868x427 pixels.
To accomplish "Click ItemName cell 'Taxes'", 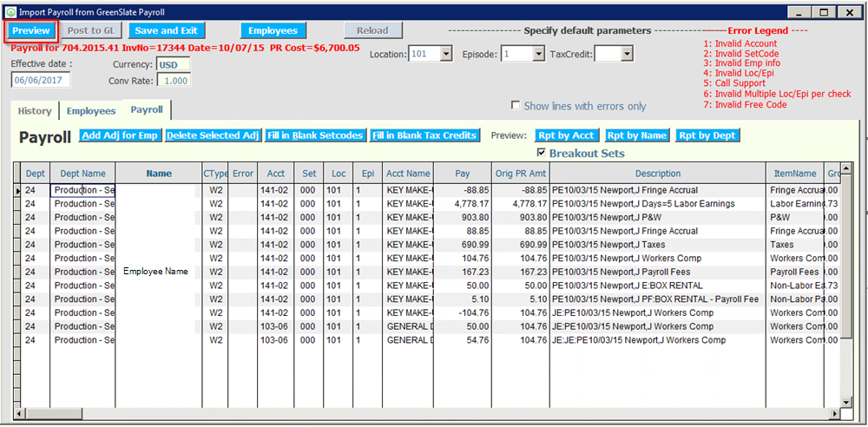I will pos(795,244).
